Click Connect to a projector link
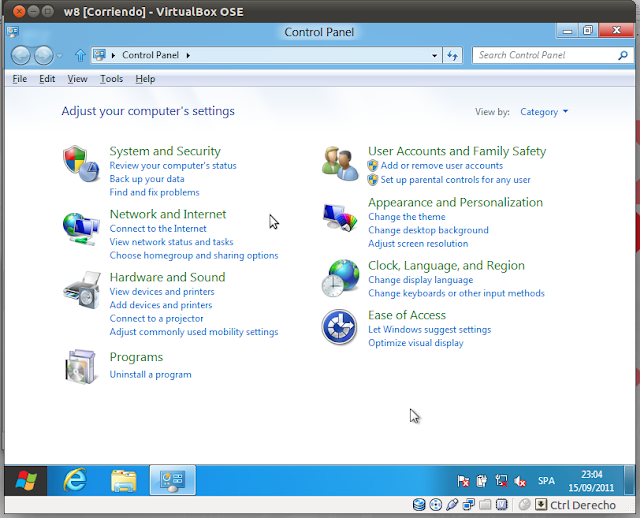 [156, 318]
